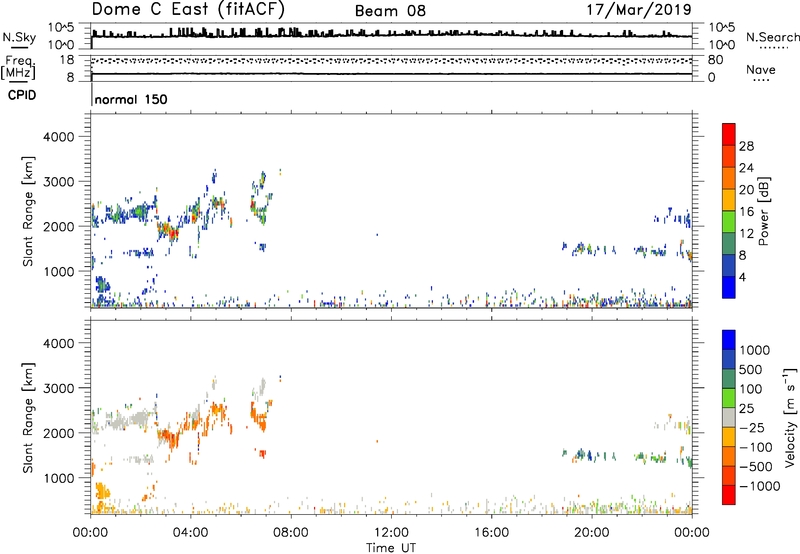Click the red segment of Power colorbar
Screen dimensions: 800x554
pos(729,134)
